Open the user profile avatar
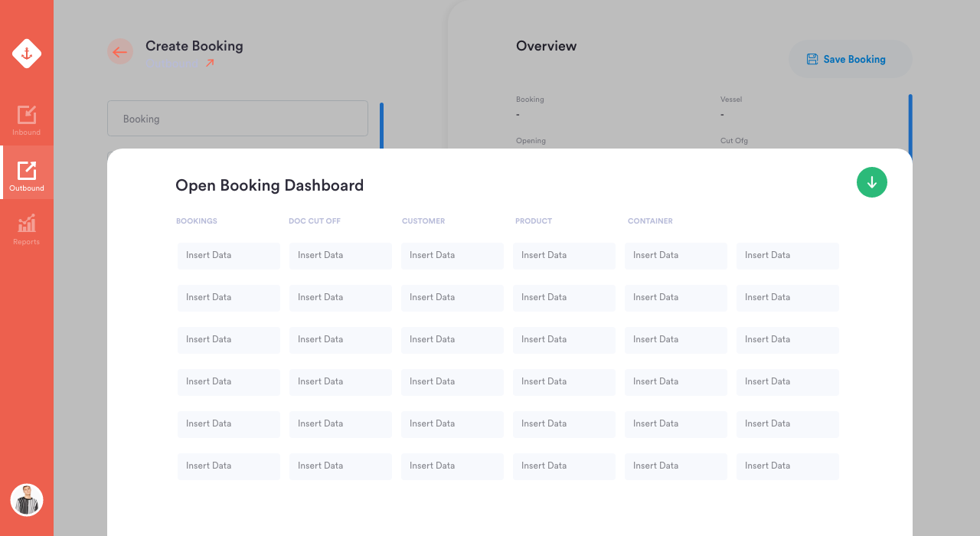This screenshot has height=536, width=980. 27,500
